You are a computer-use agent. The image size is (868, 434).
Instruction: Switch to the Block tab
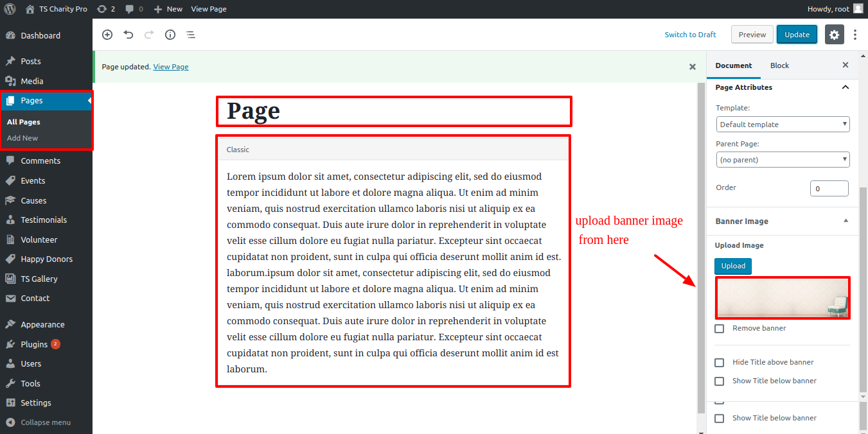[779, 65]
